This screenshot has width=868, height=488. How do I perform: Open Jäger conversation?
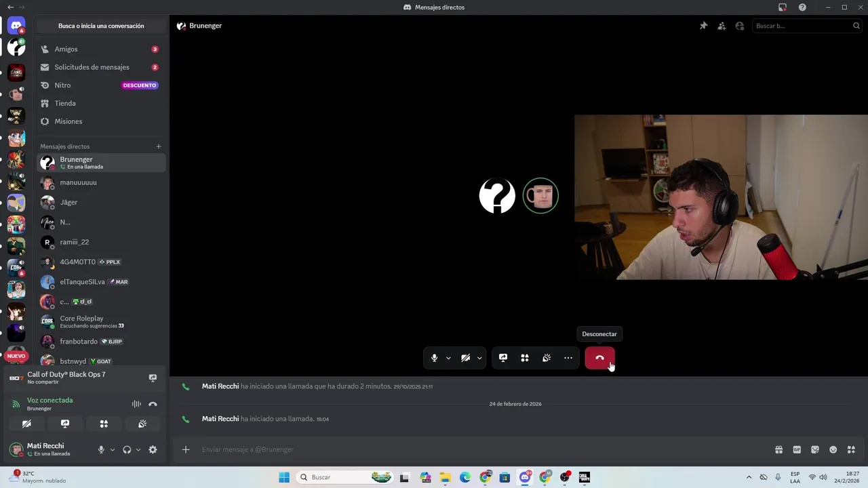(x=100, y=202)
